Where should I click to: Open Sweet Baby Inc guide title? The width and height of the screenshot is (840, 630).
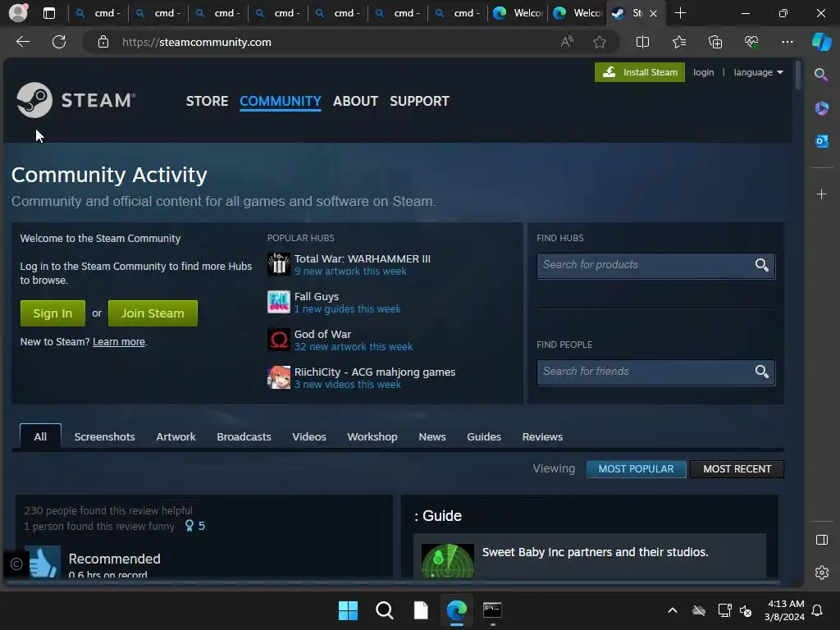tap(596, 552)
